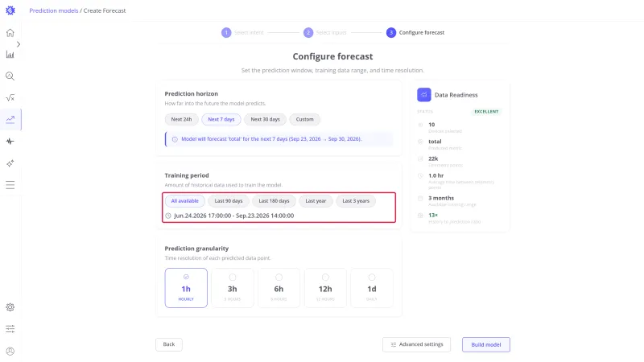Image resolution: width=644 pixels, height=362 pixels.
Task: Click the training date range text
Action: pyautogui.click(x=233, y=216)
